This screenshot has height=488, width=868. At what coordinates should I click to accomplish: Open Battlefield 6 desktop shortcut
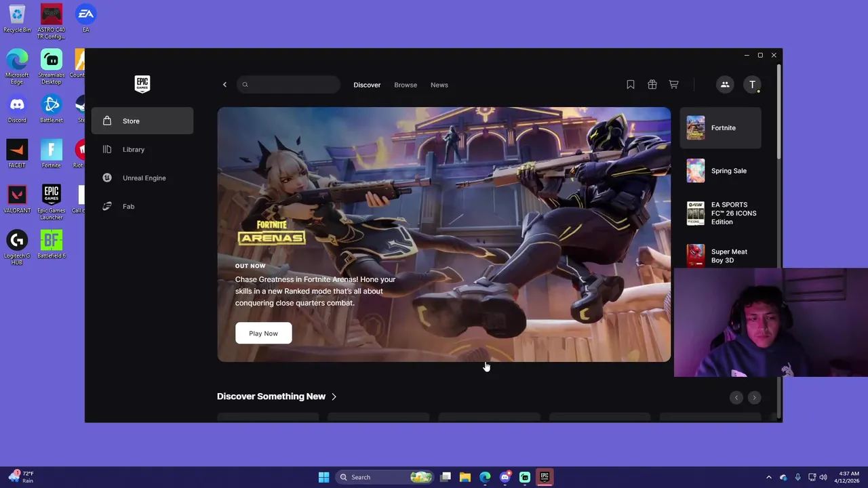pos(51,245)
